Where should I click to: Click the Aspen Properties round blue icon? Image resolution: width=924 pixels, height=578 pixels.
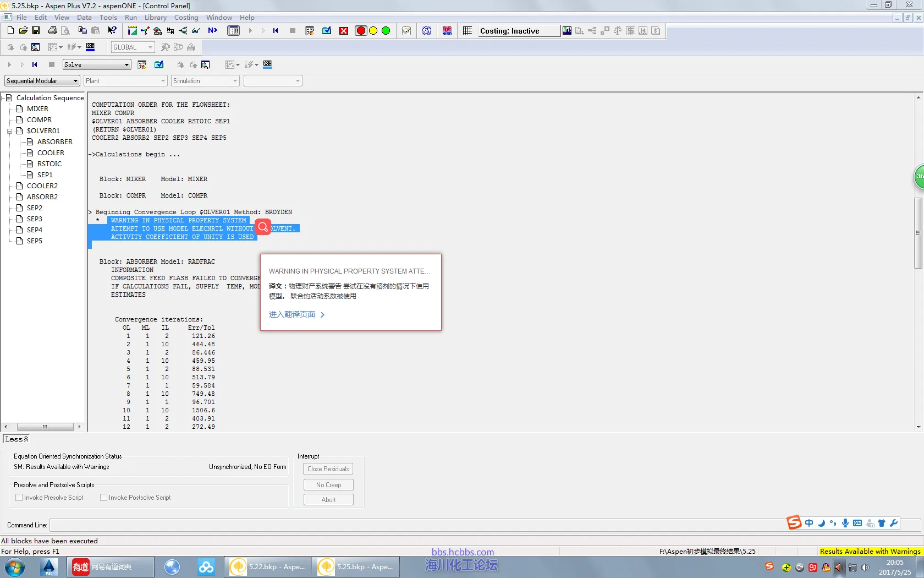click(x=427, y=31)
